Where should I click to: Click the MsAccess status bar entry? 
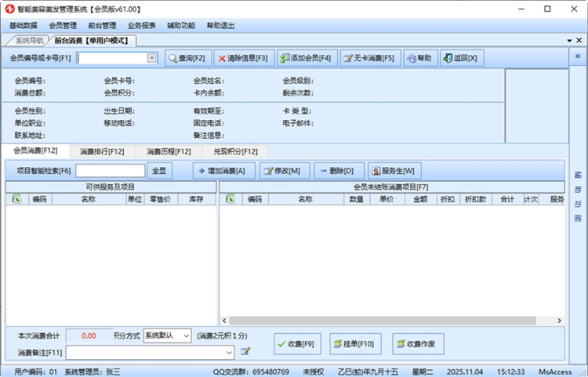[x=555, y=372]
